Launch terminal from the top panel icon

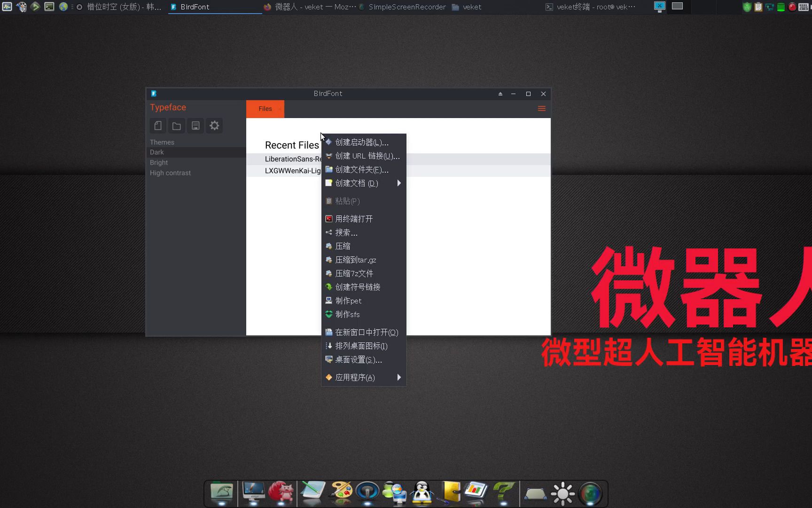point(49,7)
